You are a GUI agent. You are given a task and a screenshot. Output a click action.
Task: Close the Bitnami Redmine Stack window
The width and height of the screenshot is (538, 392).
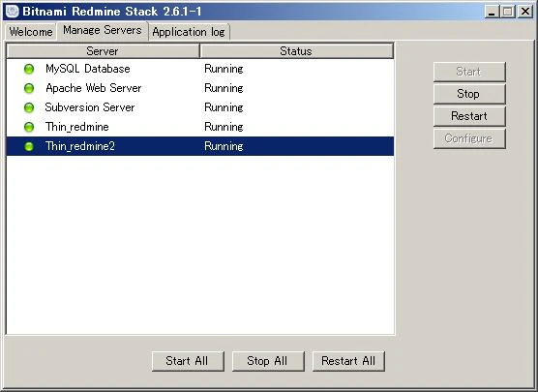tap(525, 12)
